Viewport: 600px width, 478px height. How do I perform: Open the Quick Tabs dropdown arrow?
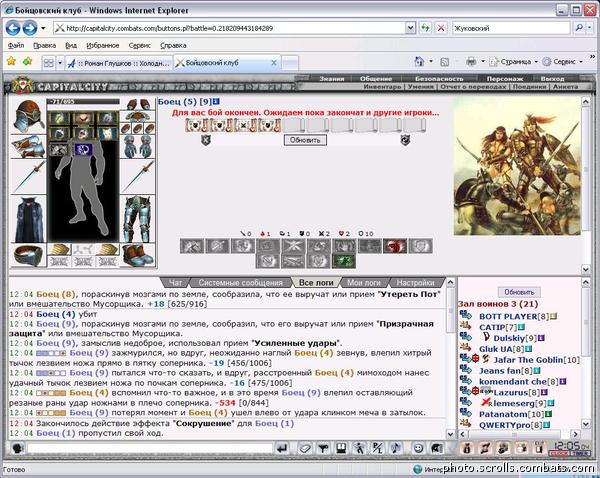coord(60,63)
